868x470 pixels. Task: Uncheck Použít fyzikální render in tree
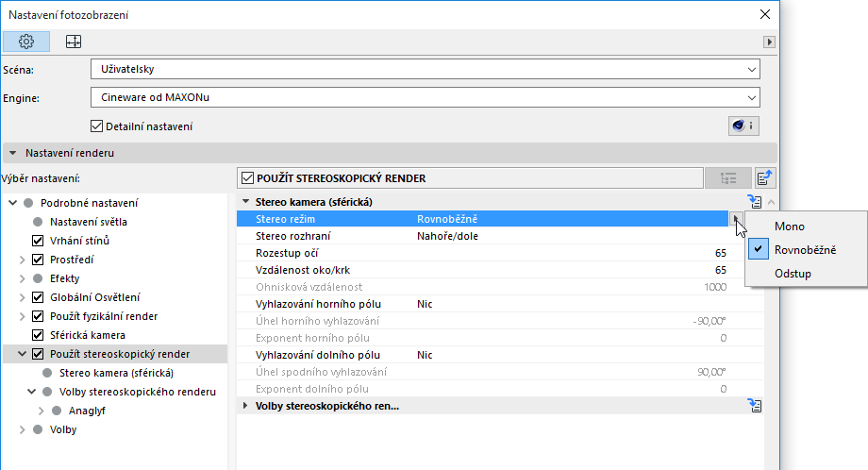39,316
